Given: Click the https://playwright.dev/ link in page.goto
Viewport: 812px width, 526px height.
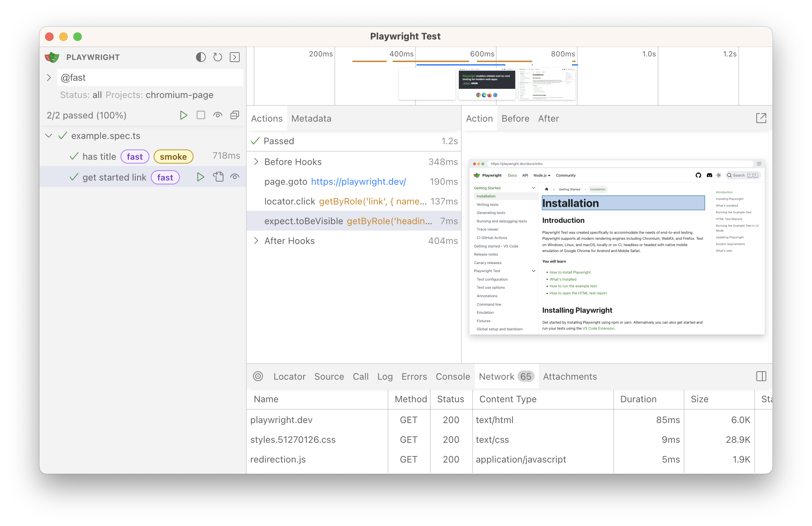Looking at the screenshot, I should click(x=358, y=182).
